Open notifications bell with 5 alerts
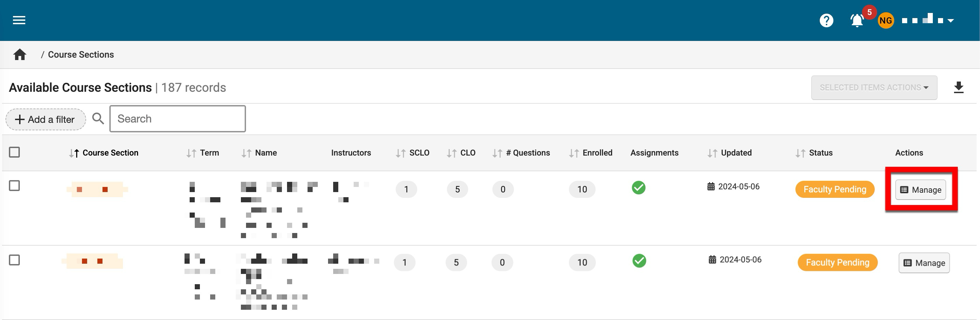Screen dimensions: 980x320 [857, 20]
